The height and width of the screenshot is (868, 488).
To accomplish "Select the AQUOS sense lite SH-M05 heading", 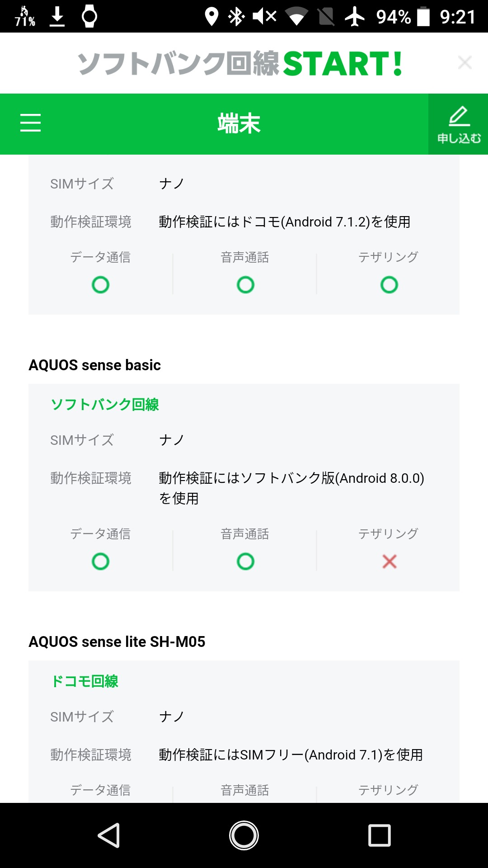I will pos(117,642).
